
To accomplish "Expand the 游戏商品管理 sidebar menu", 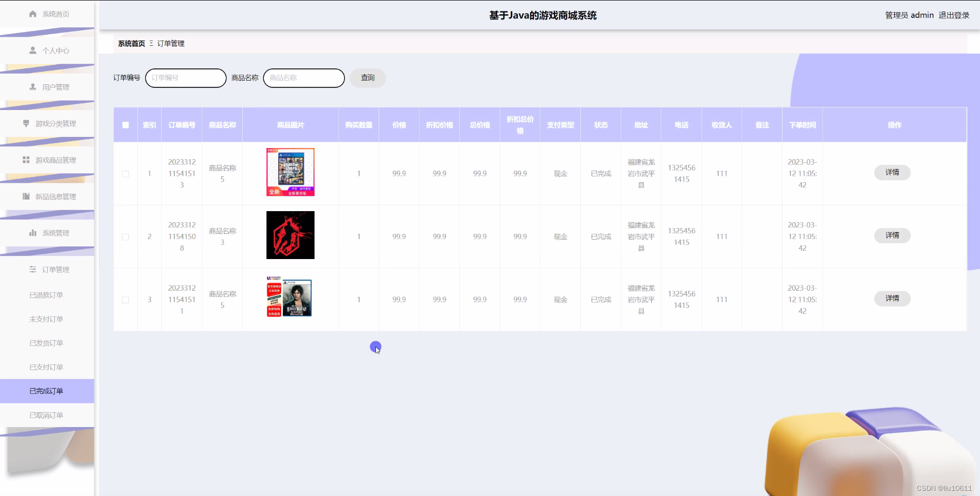I will [55, 160].
